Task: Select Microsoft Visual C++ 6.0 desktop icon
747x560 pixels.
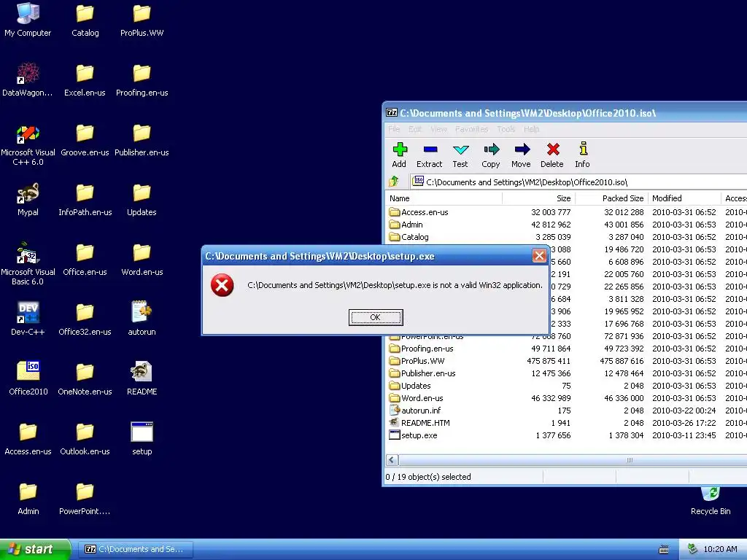Action: 28,145
